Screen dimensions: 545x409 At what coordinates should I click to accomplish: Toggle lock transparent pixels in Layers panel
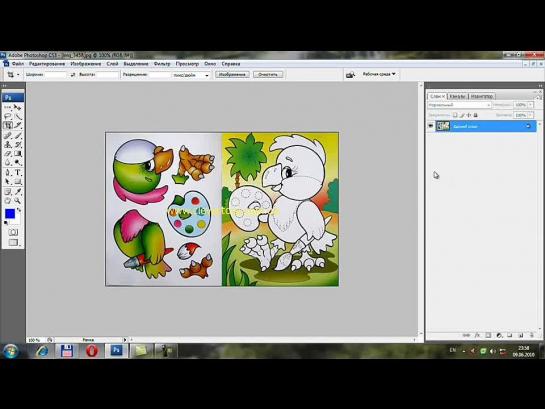pos(455,115)
